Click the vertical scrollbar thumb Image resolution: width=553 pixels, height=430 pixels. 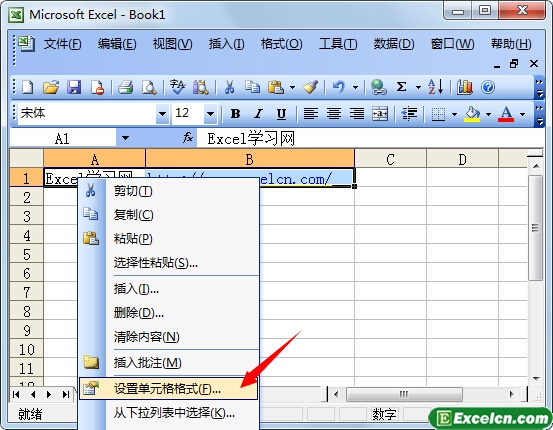[x=536, y=228]
